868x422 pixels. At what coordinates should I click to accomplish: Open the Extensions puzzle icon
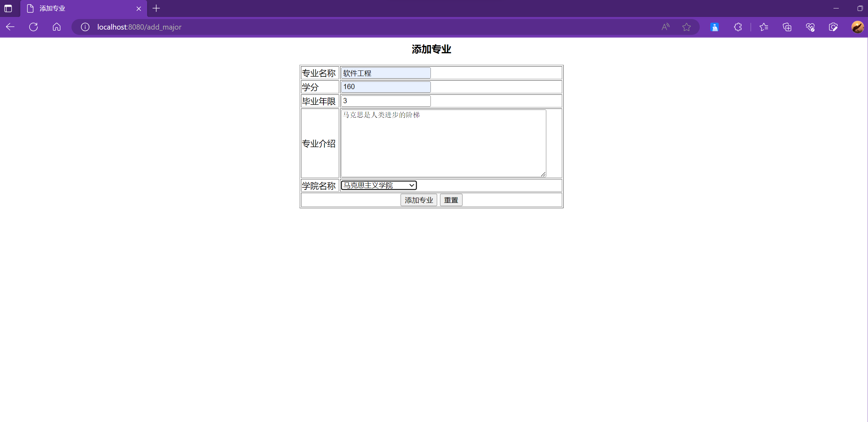coord(738,27)
